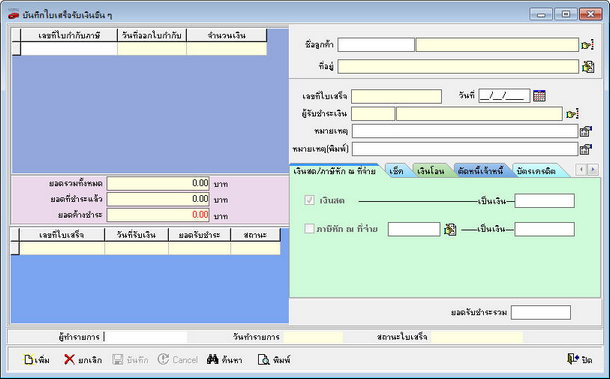The image size is (610, 379).
Task: Click the เลขที่ใบเสร็จ input field
Action: (396, 96)
